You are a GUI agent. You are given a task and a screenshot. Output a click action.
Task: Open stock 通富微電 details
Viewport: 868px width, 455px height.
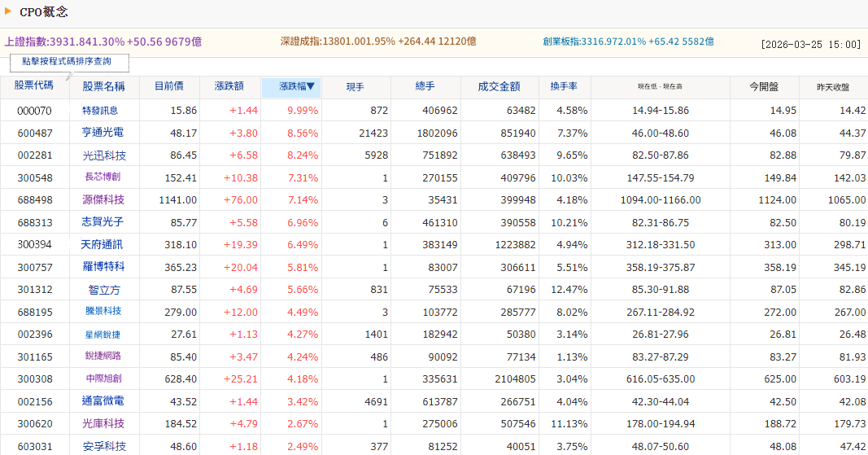[x=103, y=400]
